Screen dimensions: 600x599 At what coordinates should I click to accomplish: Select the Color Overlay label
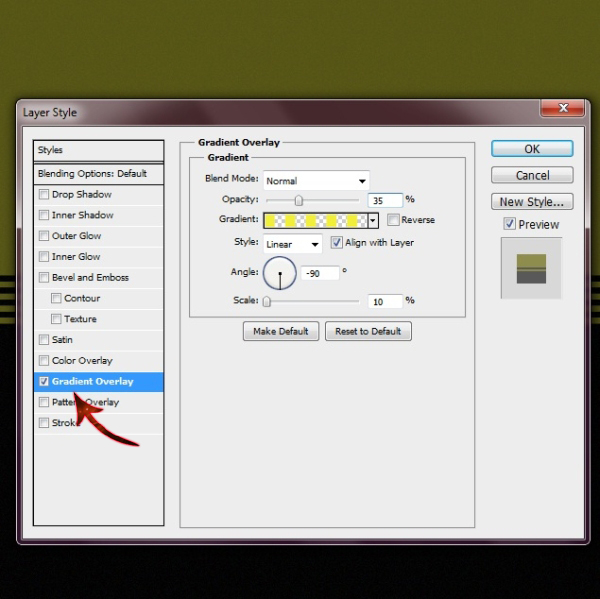click(x=82, y=361)
